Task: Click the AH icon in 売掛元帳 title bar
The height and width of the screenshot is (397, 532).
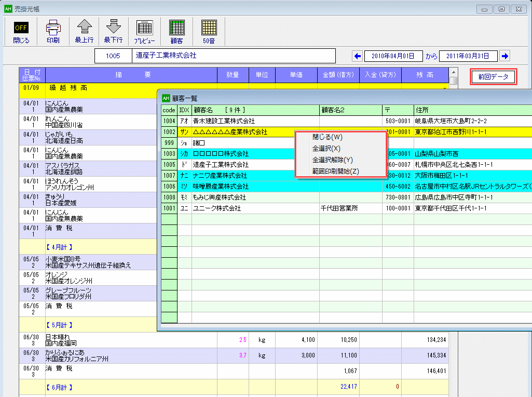Action: [8, 9]
